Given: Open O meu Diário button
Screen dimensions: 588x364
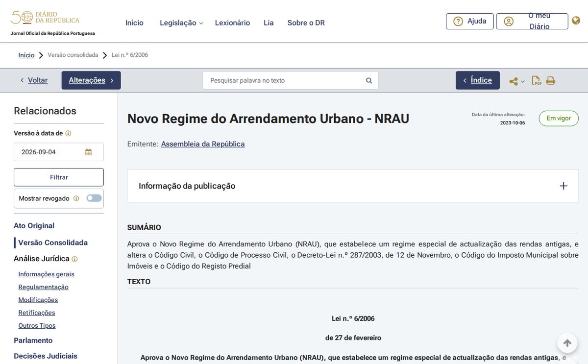Looking at the screenshot, I should tap(532, 21).
